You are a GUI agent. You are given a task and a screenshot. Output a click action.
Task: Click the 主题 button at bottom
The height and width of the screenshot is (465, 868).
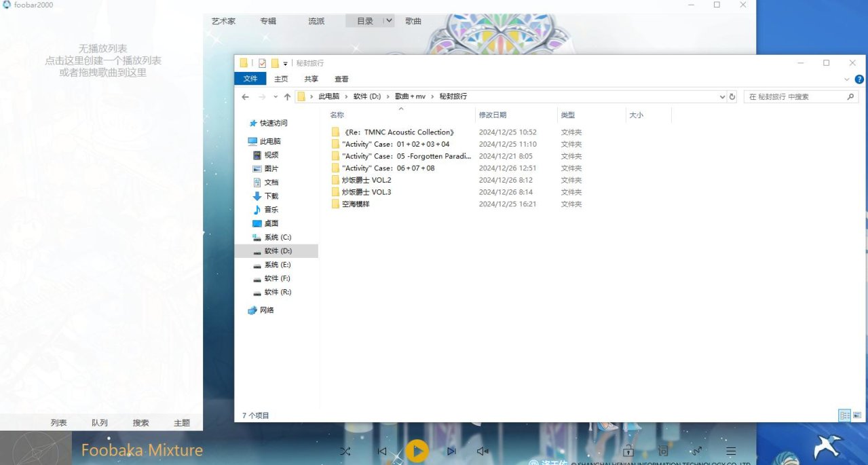pos(182,423)
